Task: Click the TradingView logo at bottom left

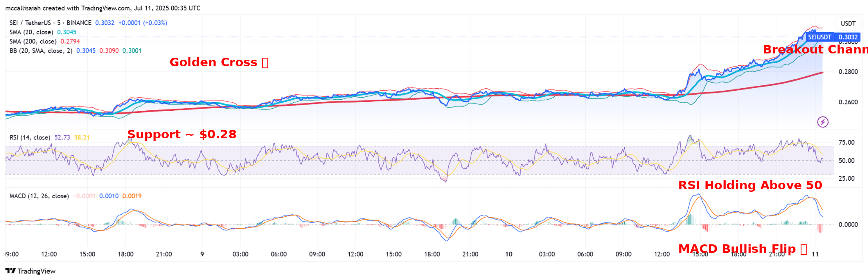Action: point(31,271)
